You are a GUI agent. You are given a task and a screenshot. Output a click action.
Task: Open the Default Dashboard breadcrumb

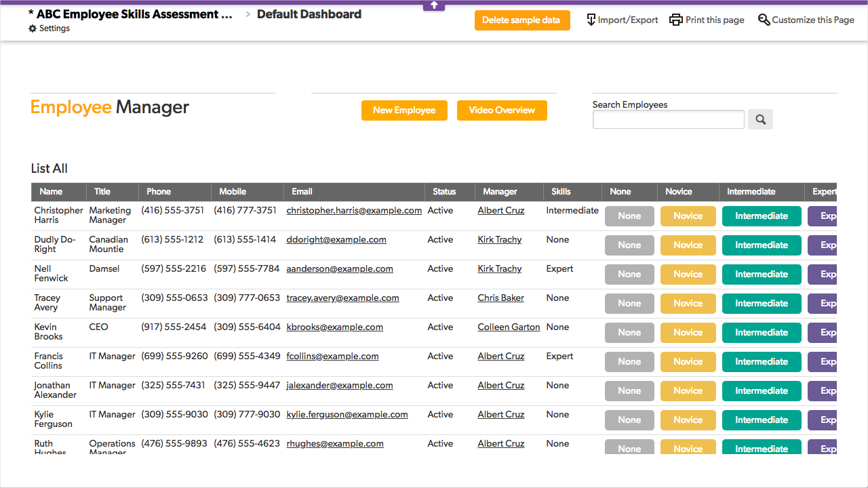pyautogui.click(x=309, y=14)
